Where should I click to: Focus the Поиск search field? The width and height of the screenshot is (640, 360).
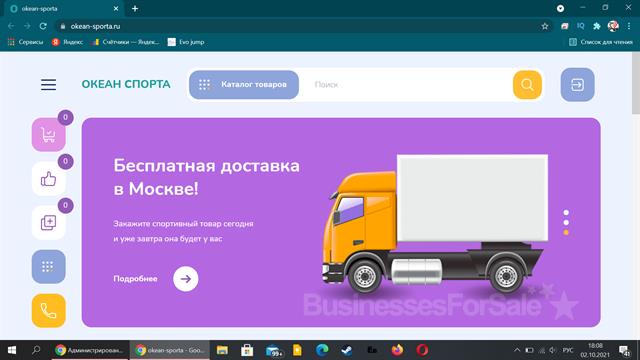[410, 85]
